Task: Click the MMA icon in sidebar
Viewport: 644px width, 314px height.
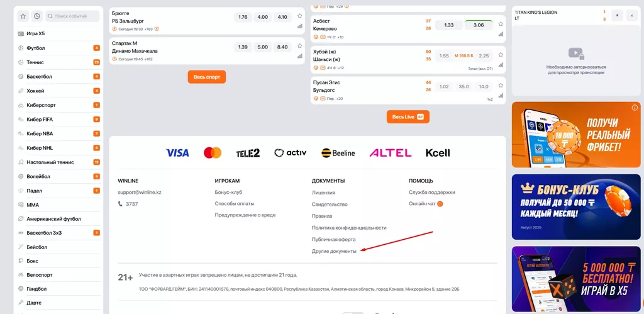Action: [21, 205]
